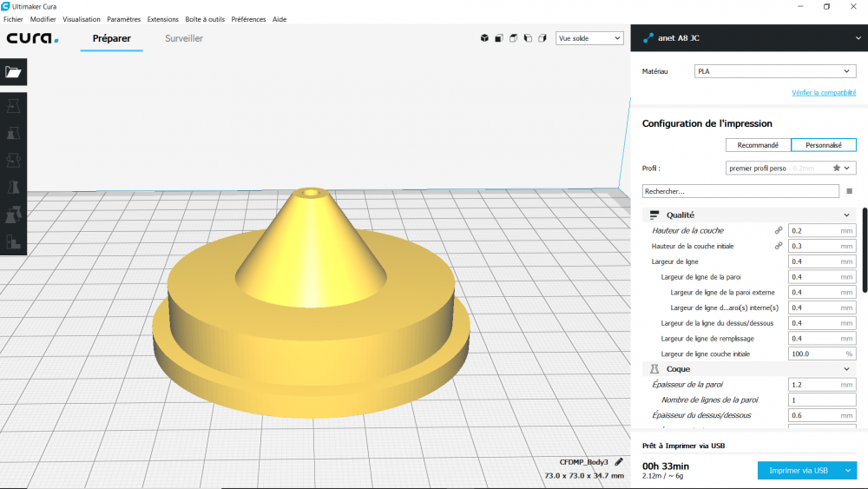This screenshot has width=868, height=489.
Task: Click the settings panel vertical scrollbar
Action: point(865,250)
